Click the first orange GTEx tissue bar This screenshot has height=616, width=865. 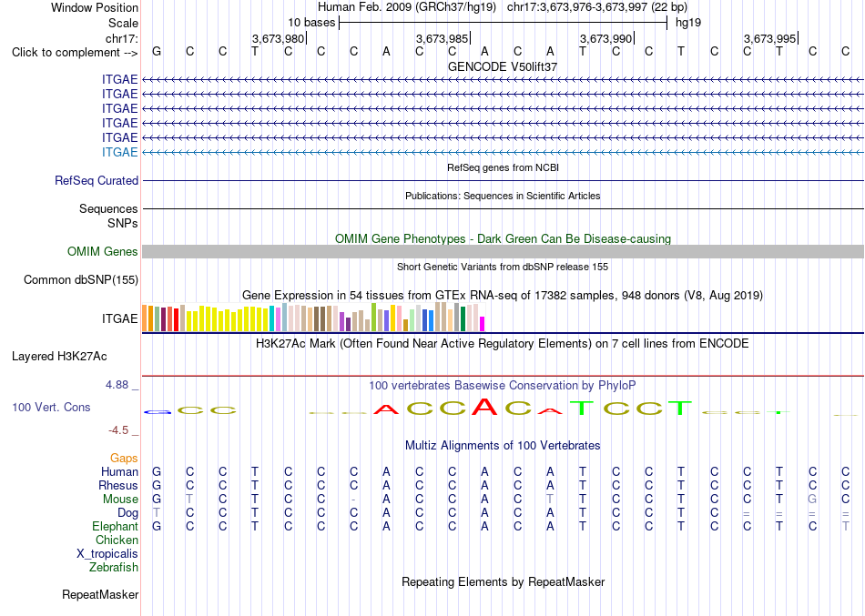point(145,318)
